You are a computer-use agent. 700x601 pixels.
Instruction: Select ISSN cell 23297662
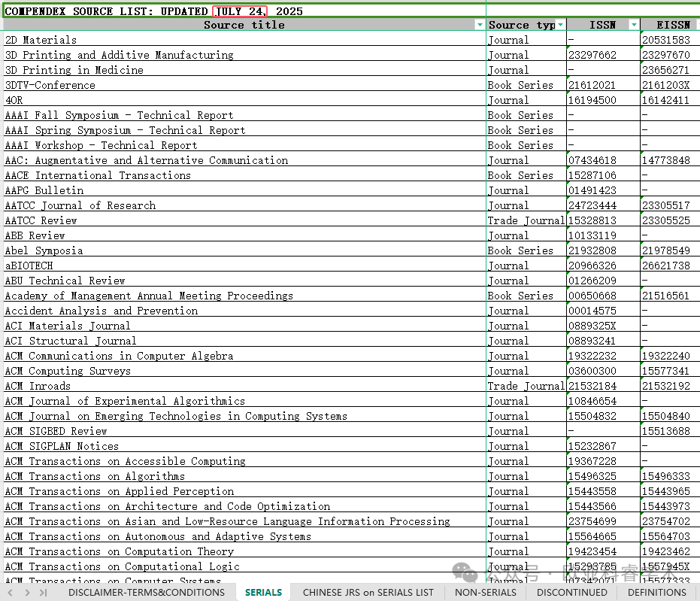coord(604,55)
